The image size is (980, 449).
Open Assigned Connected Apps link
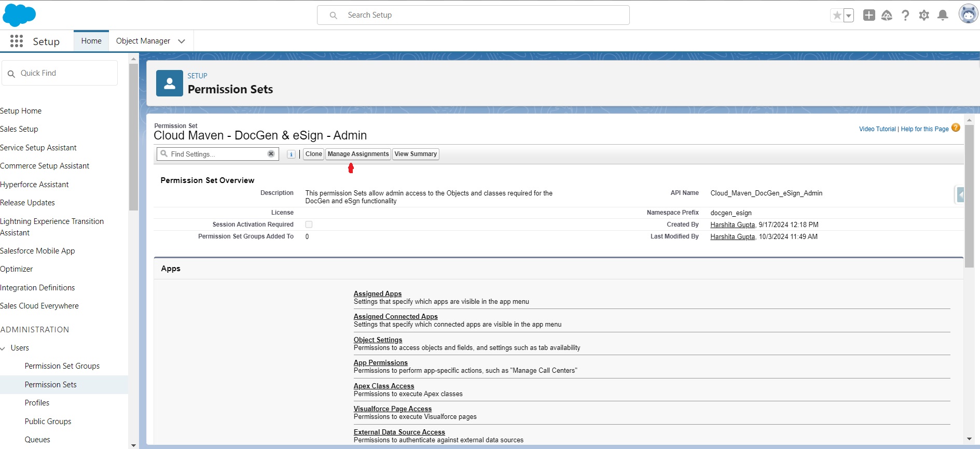[396, 316]
